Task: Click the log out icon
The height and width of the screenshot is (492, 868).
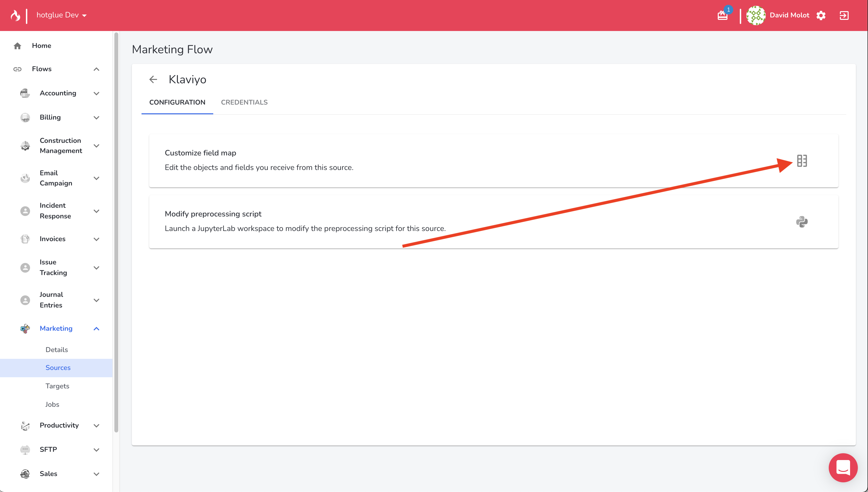Action: (x=844, y=15)
